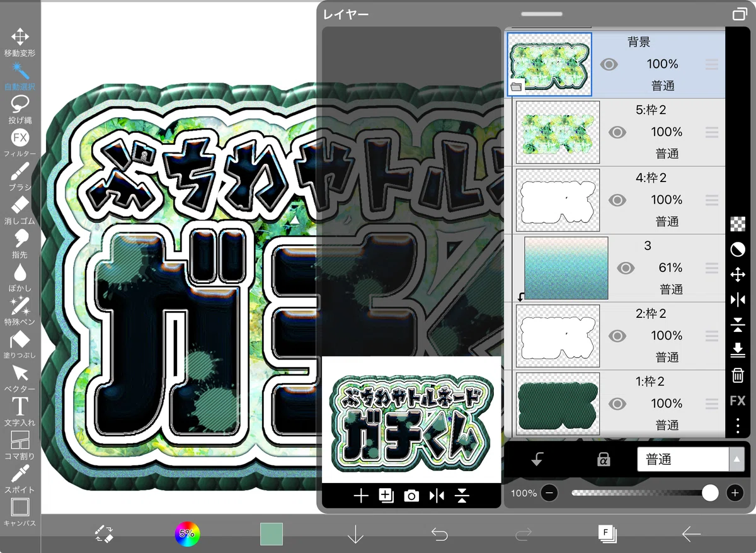Viewport: 756px width, 553px height.
Task: Redo the last undone action
Action: (523, 534)
